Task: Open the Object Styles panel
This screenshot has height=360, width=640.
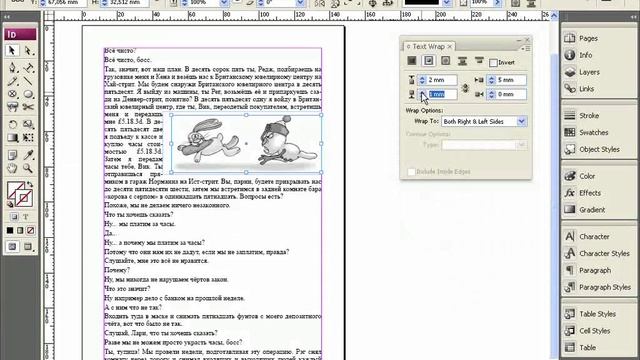Action: (x=599, y=149)
